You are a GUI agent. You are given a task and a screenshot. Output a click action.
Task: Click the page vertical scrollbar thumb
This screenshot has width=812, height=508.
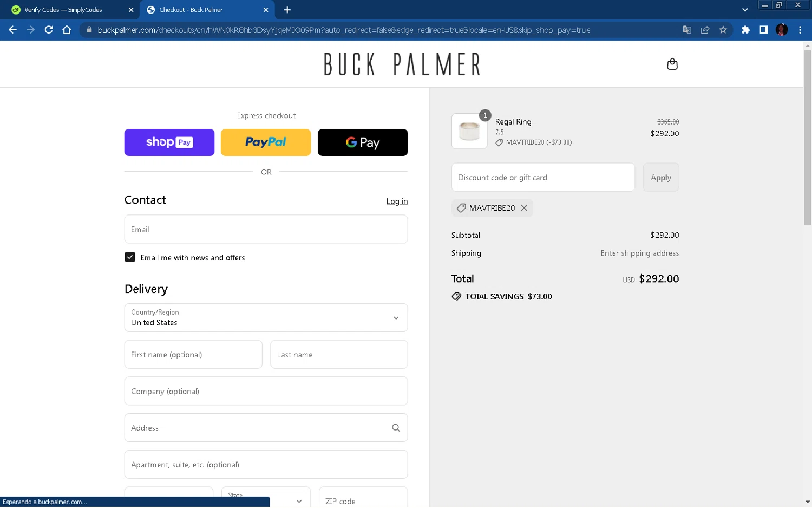click(x=807, y=137)
